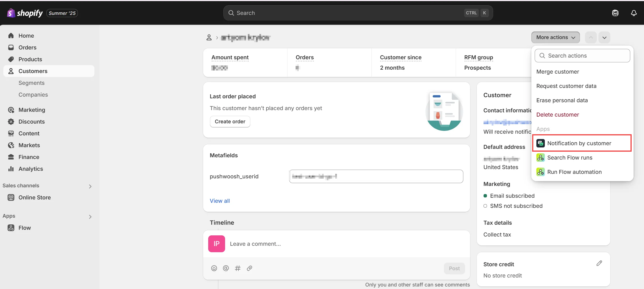Click the attachment paperclip icon

pyautogui.click(x=250, y=268)
